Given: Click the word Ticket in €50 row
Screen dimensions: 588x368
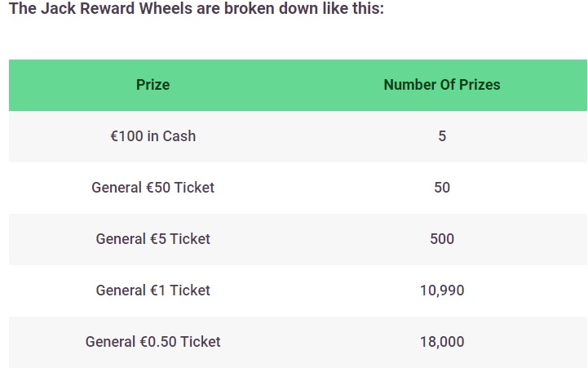Looking at the screenshot, I should 194,188.
